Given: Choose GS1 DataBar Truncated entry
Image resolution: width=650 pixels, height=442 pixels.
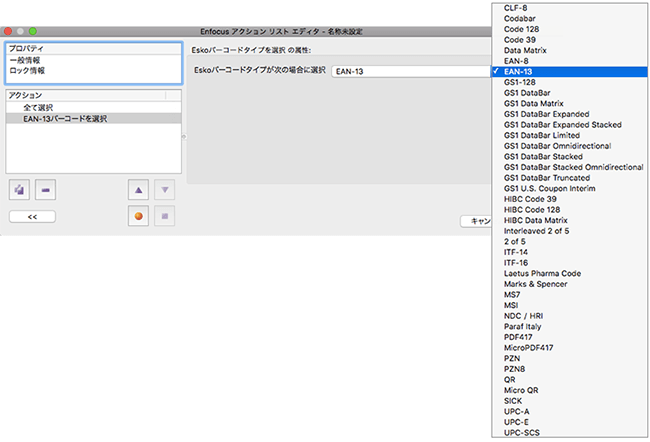Looking at the screenshot, I should click(570, 178).
